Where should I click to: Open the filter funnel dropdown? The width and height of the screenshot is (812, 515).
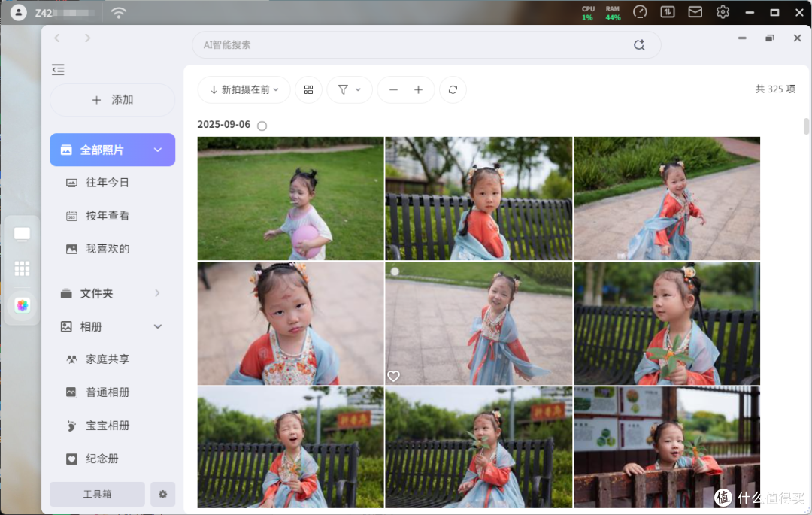point(350,90)
